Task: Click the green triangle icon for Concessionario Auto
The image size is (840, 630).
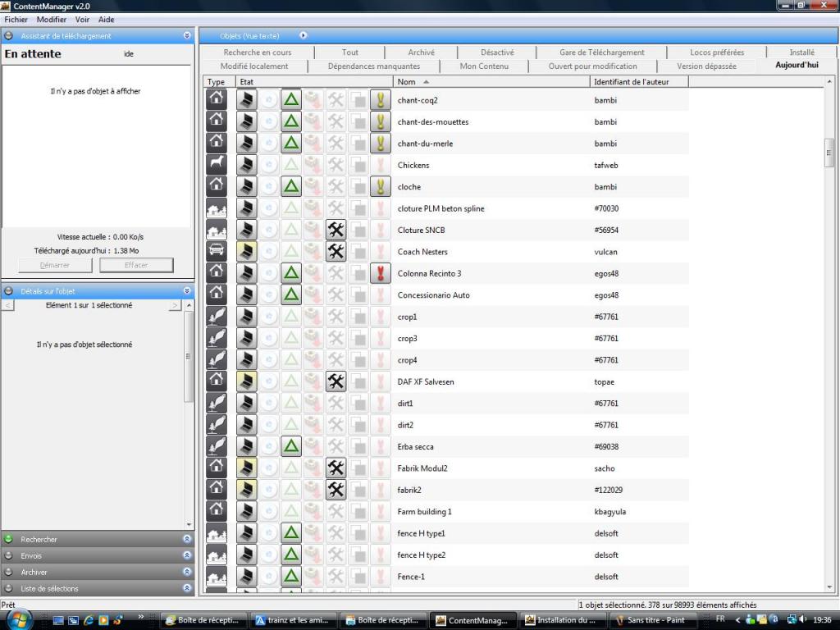Action: coord(291,294)
